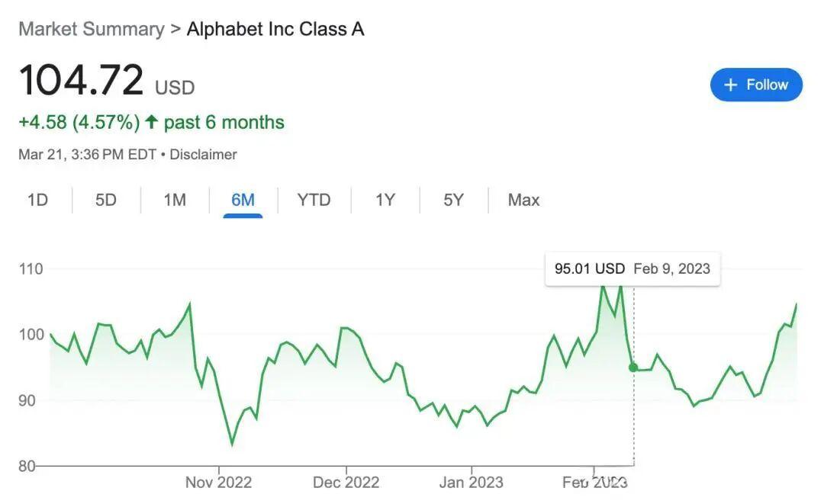Click the active 6M range tab

point(243,200)
